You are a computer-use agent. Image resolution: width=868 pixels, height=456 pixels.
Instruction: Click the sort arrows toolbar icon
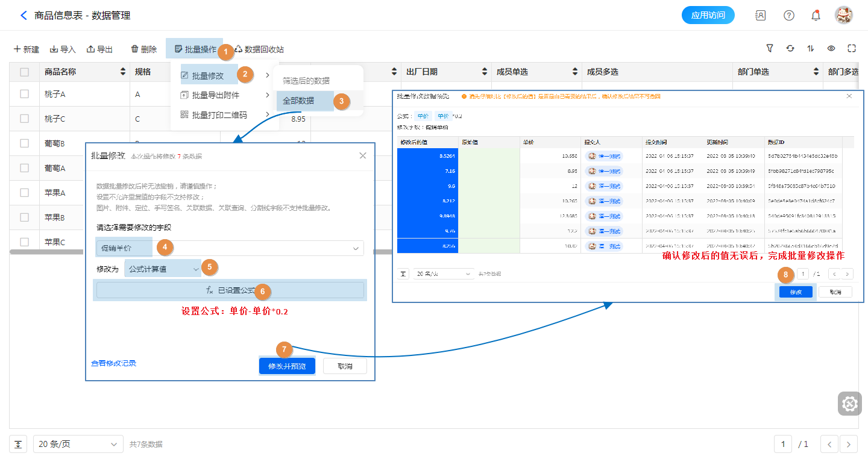(x=811, y=49)
